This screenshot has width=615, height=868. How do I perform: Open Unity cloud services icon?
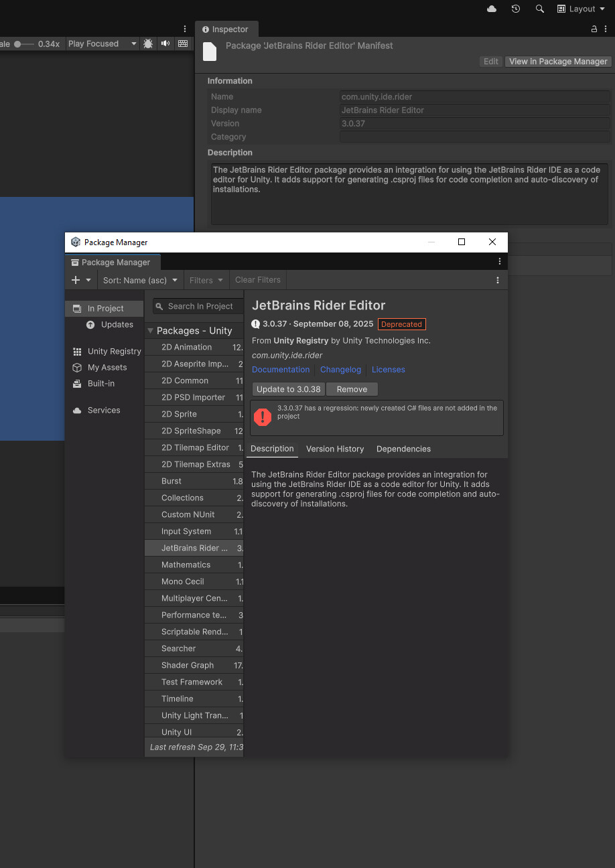point(492,9)
